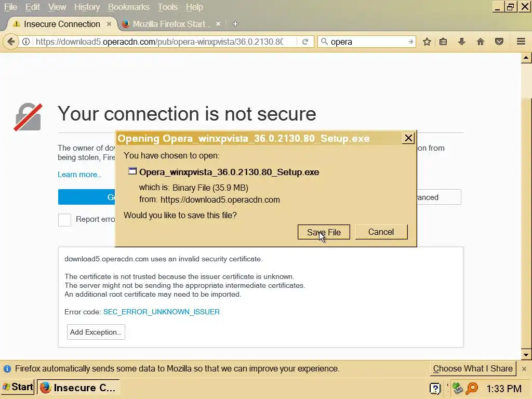Open the Tools menu
532x399 pixels.
coord(168,7)
